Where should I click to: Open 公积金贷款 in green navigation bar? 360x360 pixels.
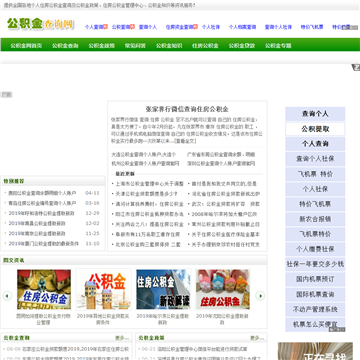tap(242, 46)
